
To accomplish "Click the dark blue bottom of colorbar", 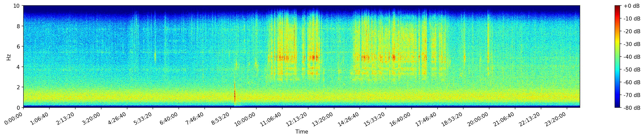I will [617, 106].
